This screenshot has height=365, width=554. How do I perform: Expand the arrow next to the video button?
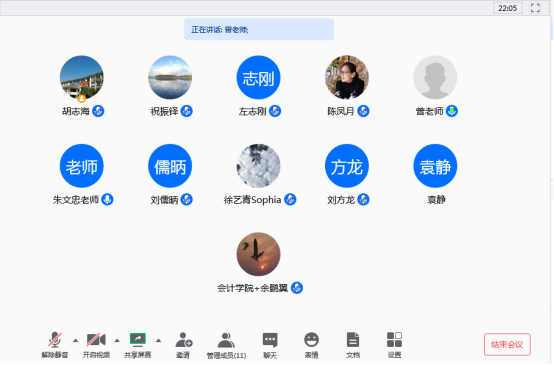[117, 341]
